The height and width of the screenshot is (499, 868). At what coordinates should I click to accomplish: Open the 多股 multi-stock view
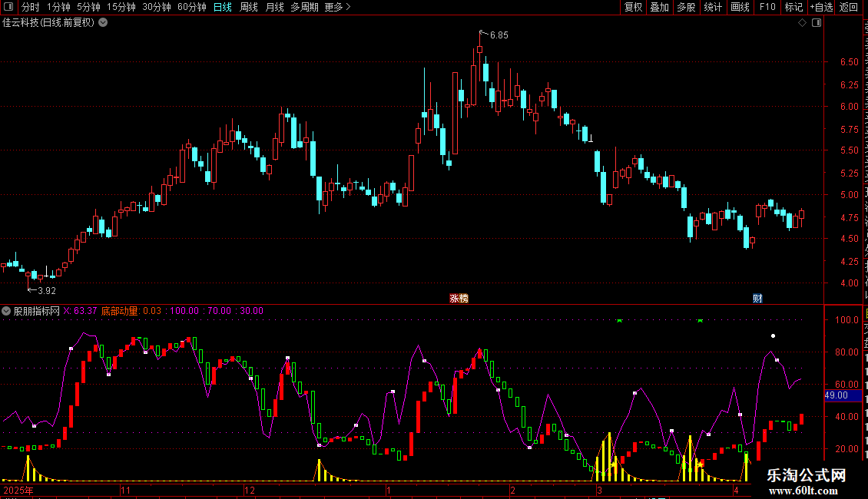click(686, 7)
